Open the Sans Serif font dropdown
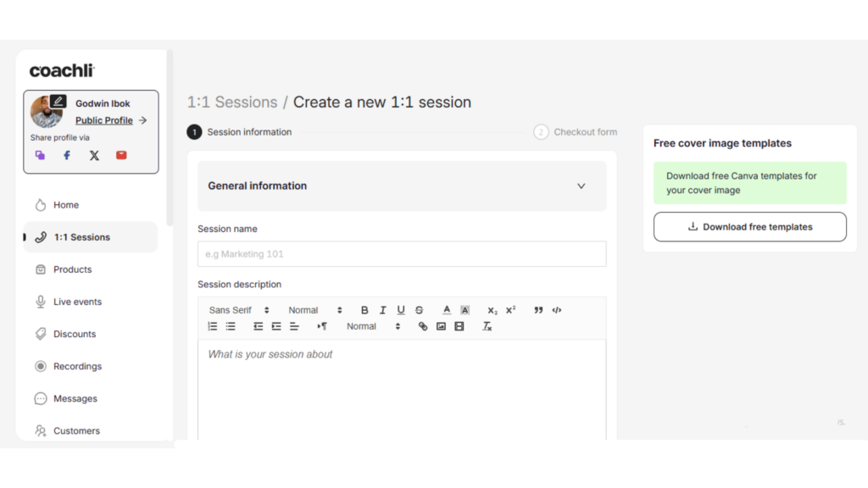The width and height of the screenshot is (868, 488). [x=238, y=310]
